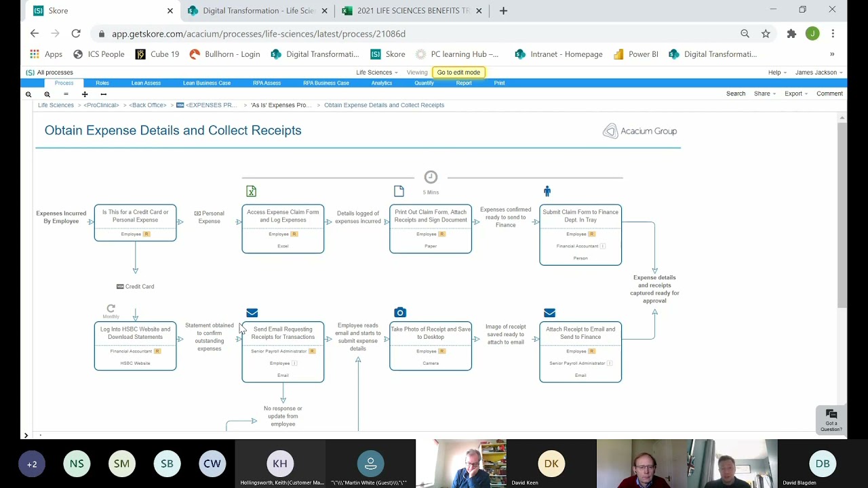Click the ProClinical breadcrumb link
This screenshot has width=868, height=488.
pyautogui.click(x=101, y=105)
